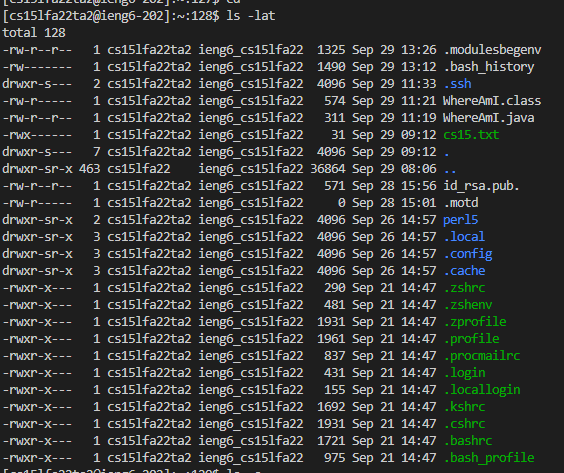Click the .bash_history file name
Screen dimensions: 564x473
point(488,67)
